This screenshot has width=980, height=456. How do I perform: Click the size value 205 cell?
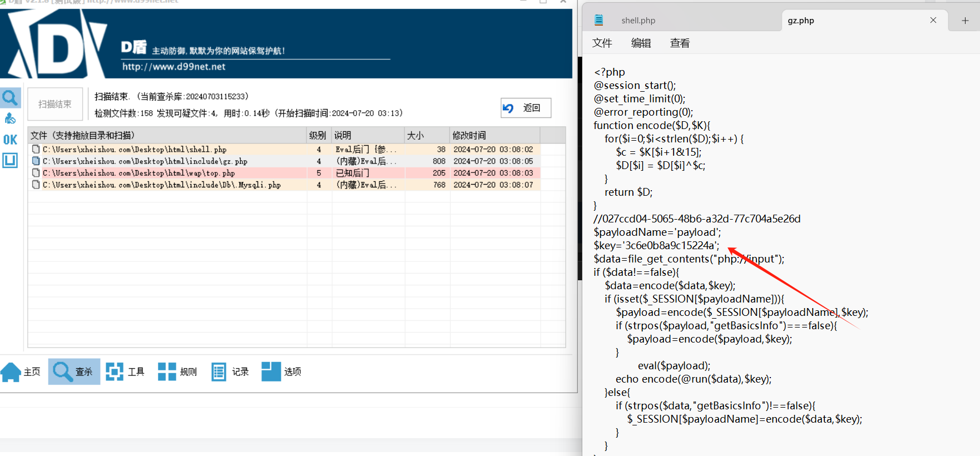coord(439,173)
